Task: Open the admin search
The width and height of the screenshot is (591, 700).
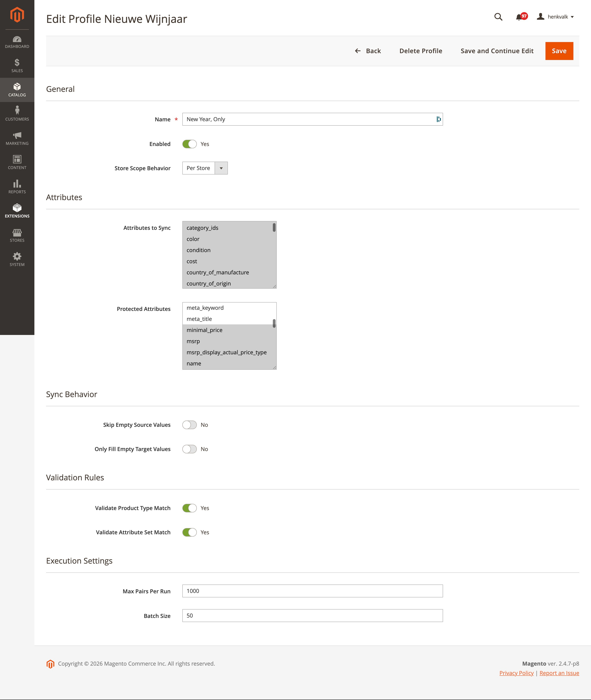Action: (x=498, y=17)
